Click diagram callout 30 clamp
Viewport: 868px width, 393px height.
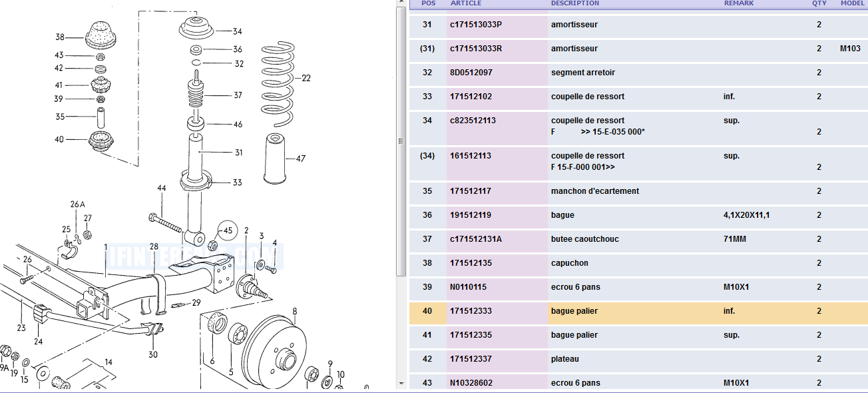point(153,354)
